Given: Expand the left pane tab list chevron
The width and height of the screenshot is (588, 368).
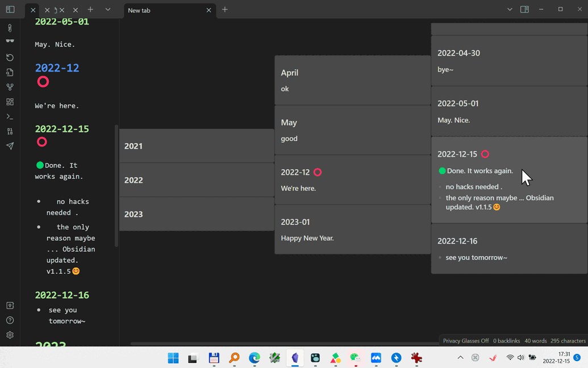Looking at the screenshot, I should click(x=107, y=10).
